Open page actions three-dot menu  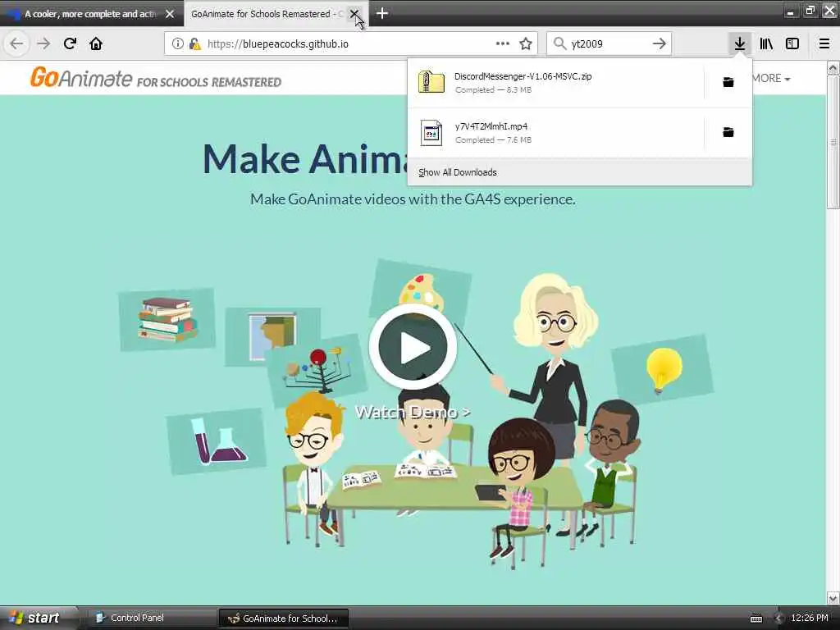[503, 43]
